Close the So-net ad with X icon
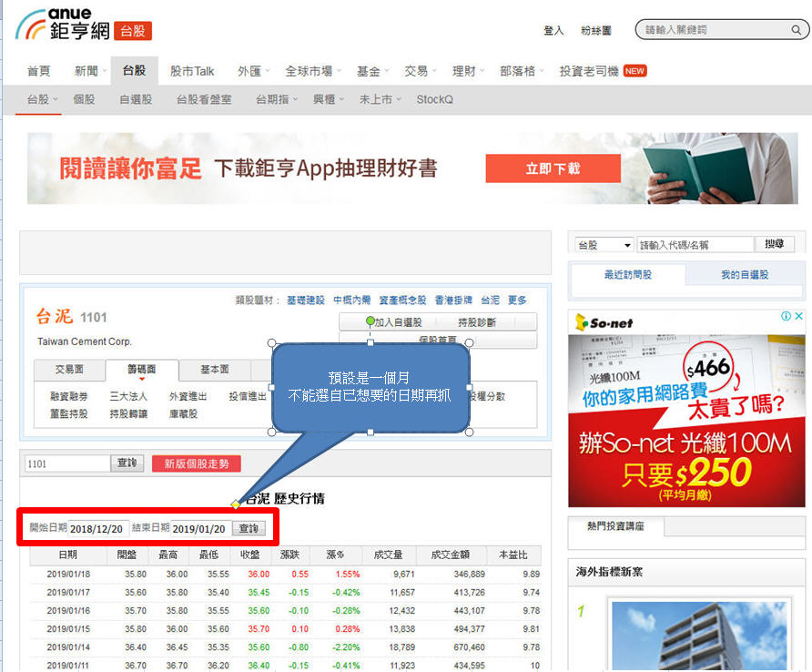This screenshot has width=812, height=672. click(x=799, y=316)
